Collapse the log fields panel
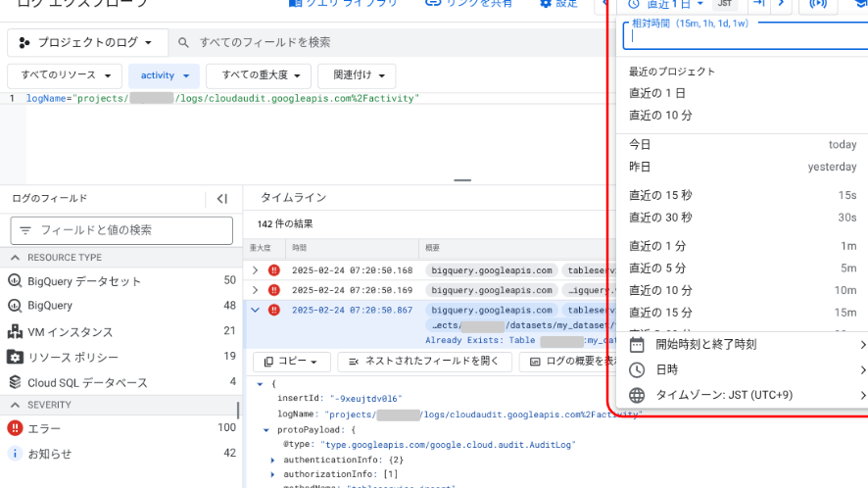Viewport: 868px width, 488px height. 222,199
